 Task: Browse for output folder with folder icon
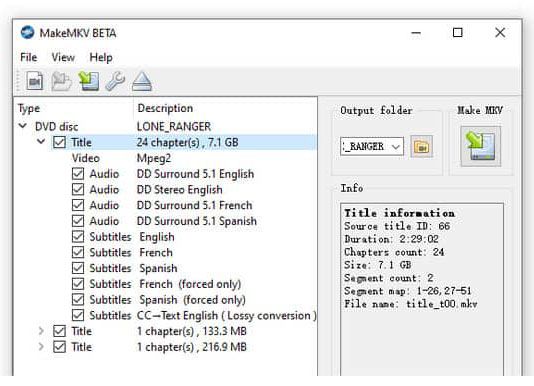[422, 146]
